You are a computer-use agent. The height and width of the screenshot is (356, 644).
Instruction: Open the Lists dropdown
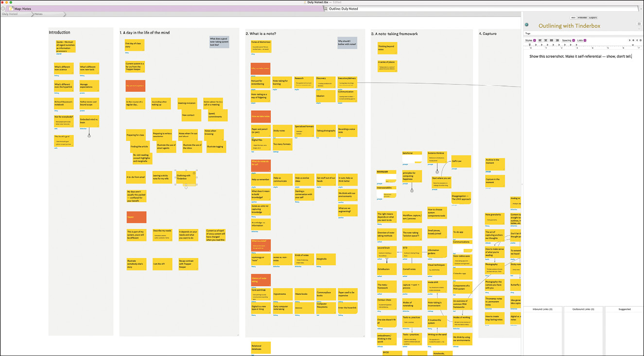[x=582, y=40]
